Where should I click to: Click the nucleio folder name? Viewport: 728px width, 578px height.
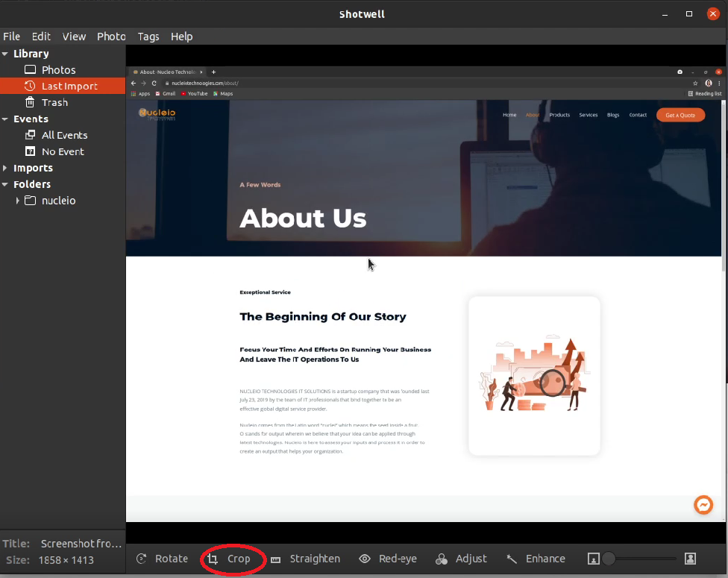tap(58, 201)
